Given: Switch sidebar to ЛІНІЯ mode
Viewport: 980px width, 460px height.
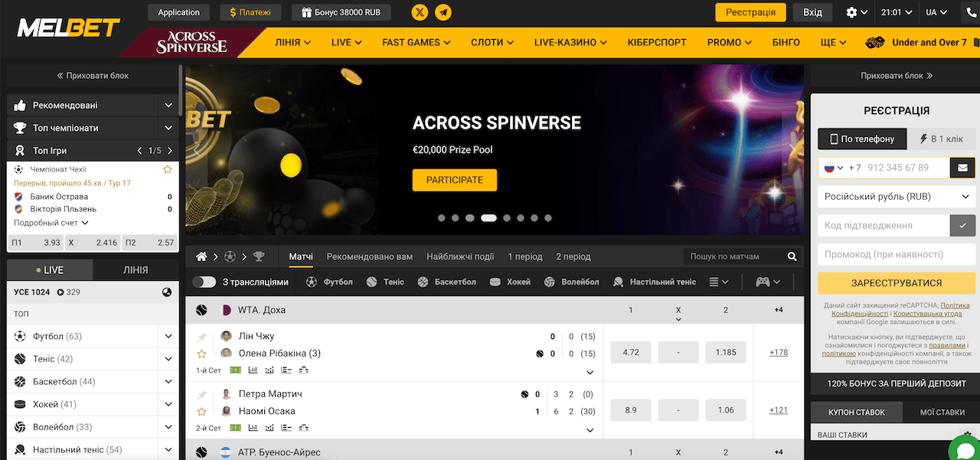Looking at the screenshot, I should point(136,270).
